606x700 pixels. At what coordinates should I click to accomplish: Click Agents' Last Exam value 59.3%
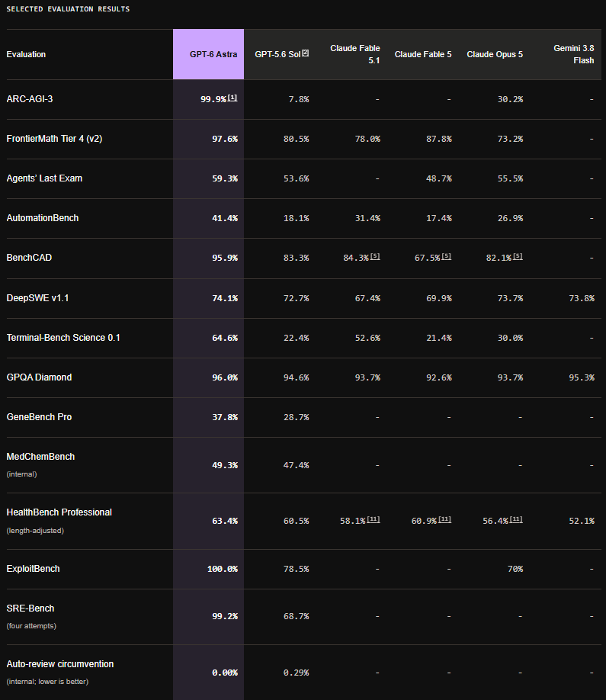(225, 178)
